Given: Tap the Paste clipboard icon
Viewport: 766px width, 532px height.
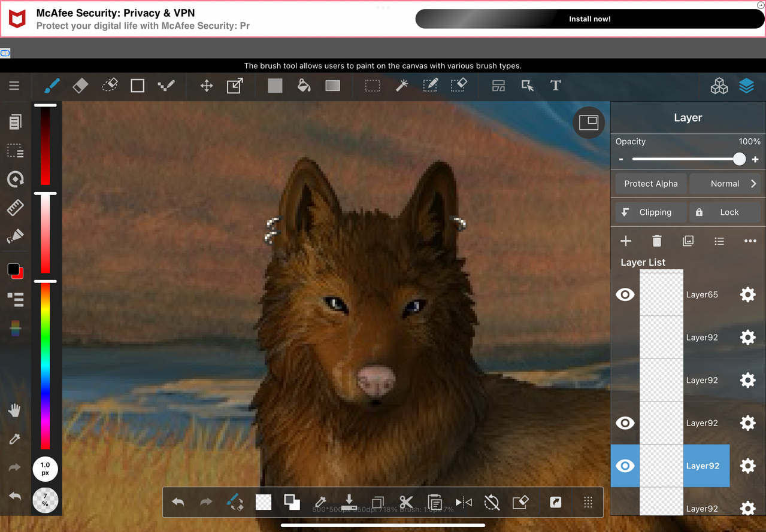Looking at the screenshot, I should click(x=435, y=502).
